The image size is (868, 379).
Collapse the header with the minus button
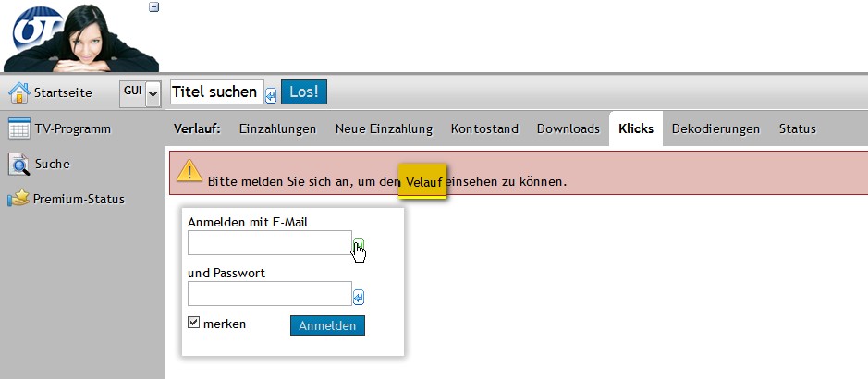[154, 7]
